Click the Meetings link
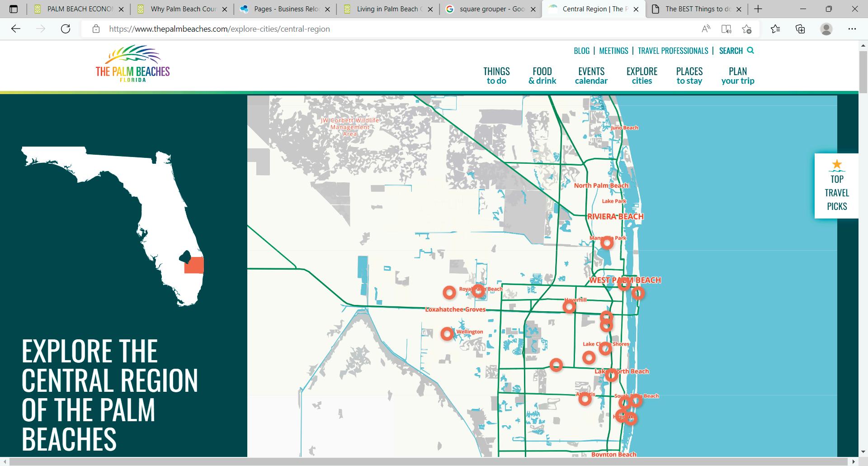 click(613, 51)
